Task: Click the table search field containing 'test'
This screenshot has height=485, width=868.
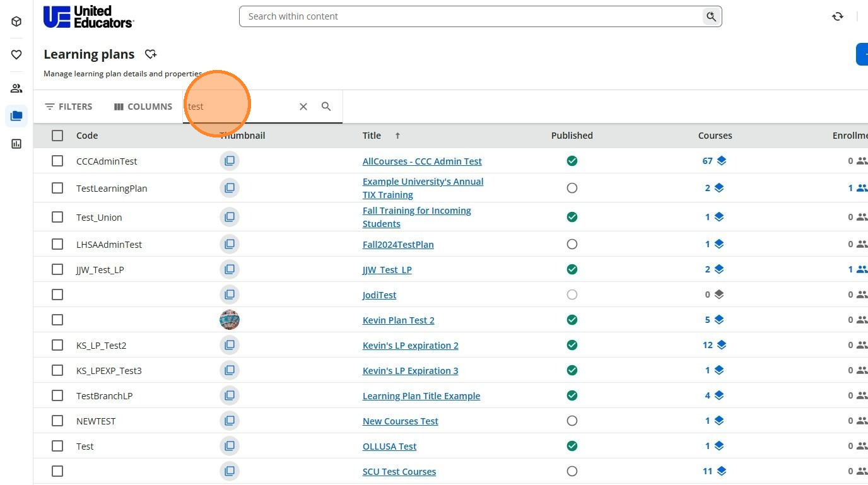Action: tap(240, 107)
